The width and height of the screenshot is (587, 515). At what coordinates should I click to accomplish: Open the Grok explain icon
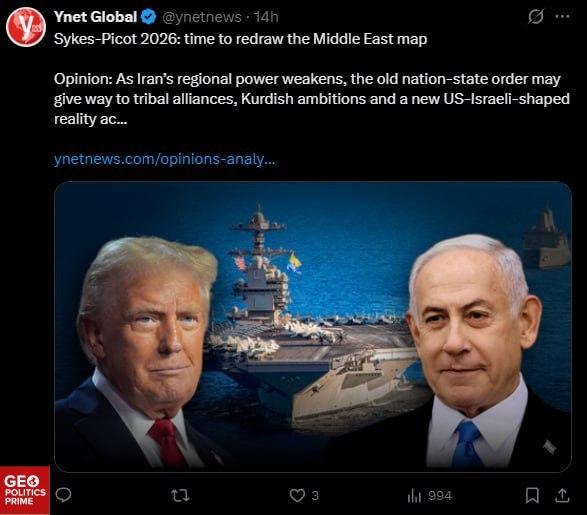[x=535, y=16]
